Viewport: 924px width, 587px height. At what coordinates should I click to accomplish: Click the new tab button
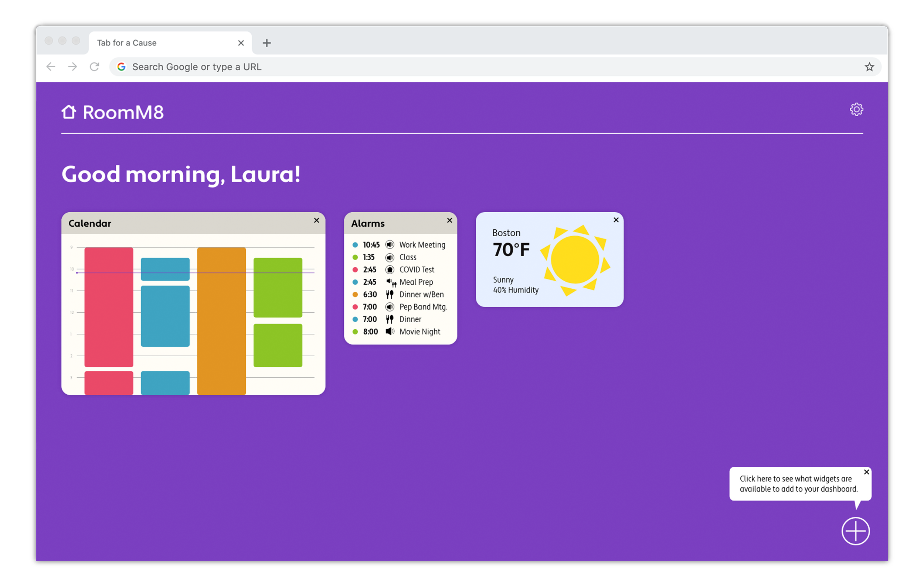pos(267,42)
